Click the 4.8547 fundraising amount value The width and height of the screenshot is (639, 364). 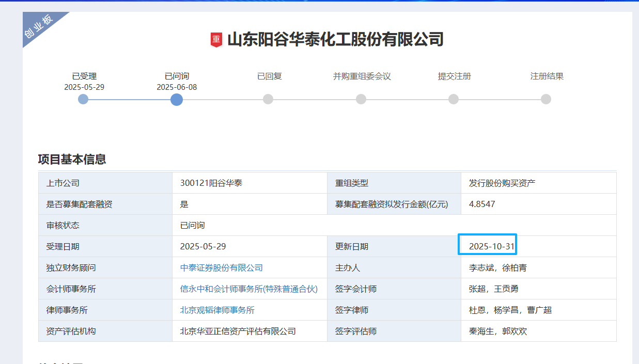[x=482, y=204]
